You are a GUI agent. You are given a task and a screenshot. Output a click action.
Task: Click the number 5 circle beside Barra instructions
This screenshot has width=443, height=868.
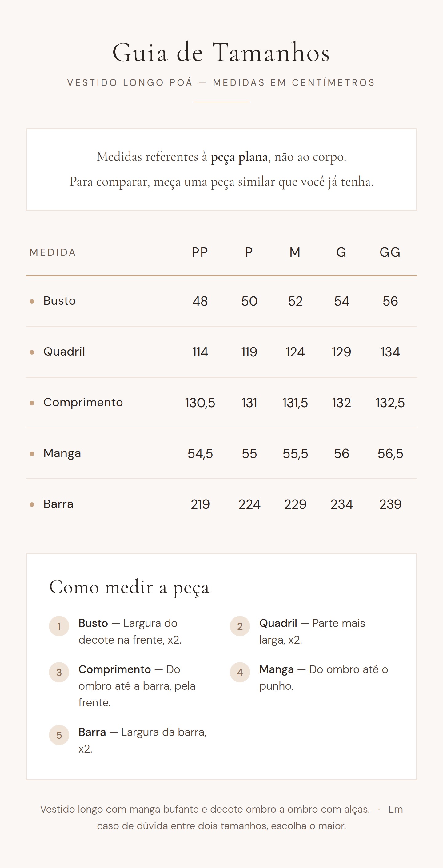59,735
